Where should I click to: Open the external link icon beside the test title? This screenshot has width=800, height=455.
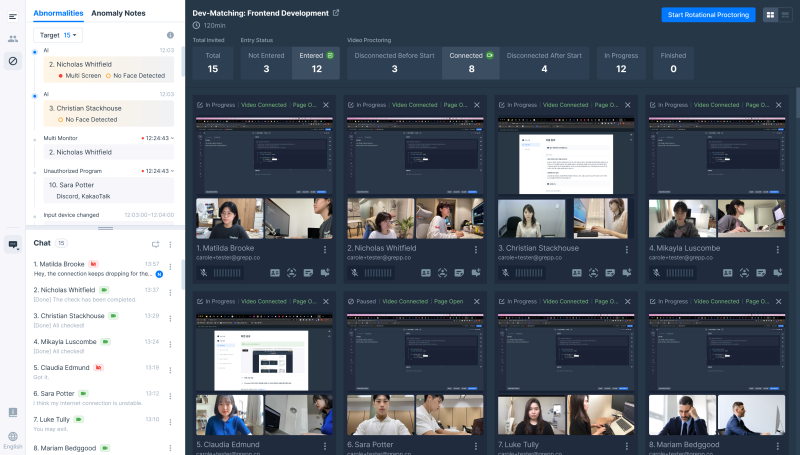[336, 13]
